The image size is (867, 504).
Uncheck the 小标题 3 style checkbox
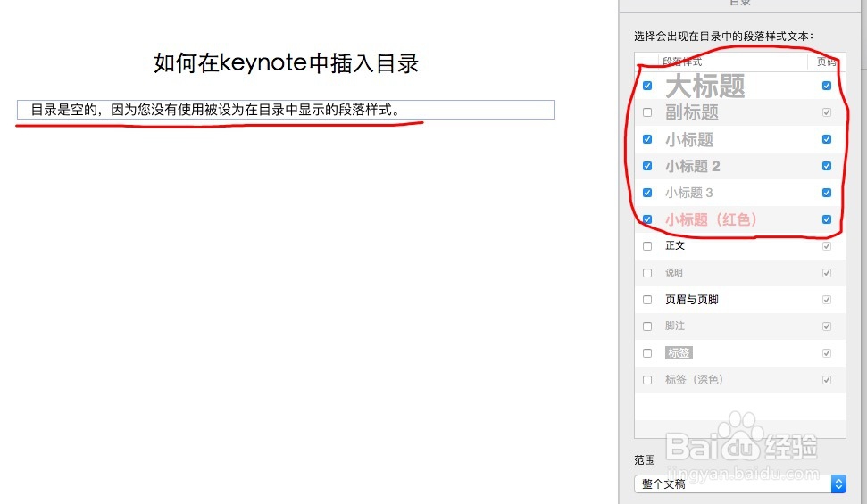pyautogui.click(x=647, y=193)
